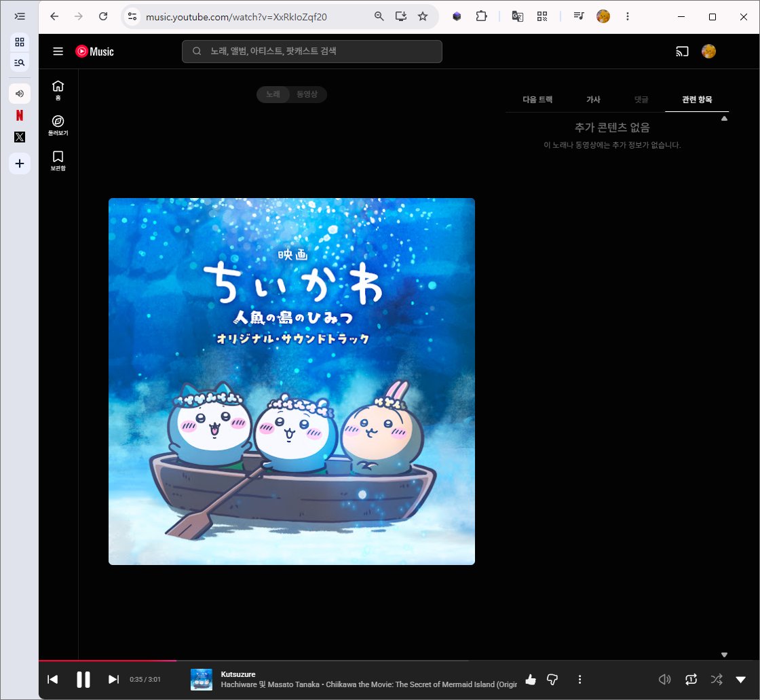Screen dimensions: 760x700
Task: Click the Chiikawa album cover artwork
Action: 292,381
